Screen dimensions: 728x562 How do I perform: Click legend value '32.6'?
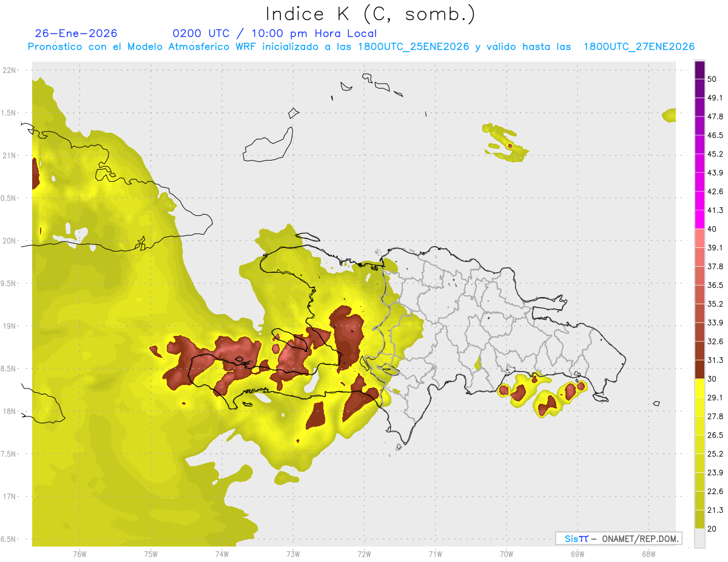coord(715,341)
